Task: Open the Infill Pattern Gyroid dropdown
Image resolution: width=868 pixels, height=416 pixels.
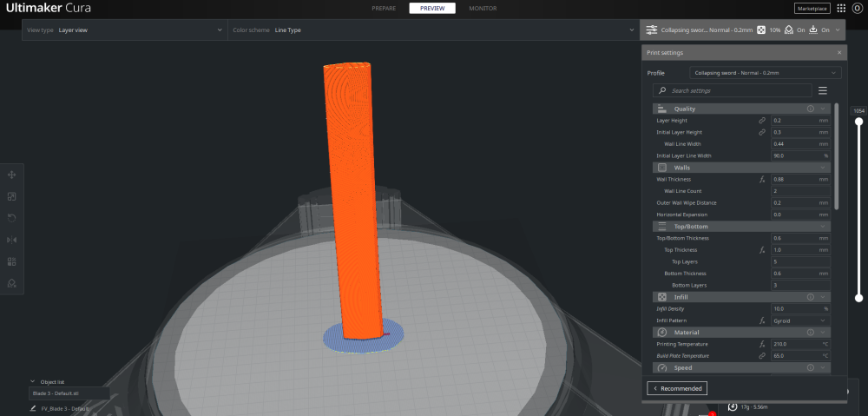Action: pos(800,320)
